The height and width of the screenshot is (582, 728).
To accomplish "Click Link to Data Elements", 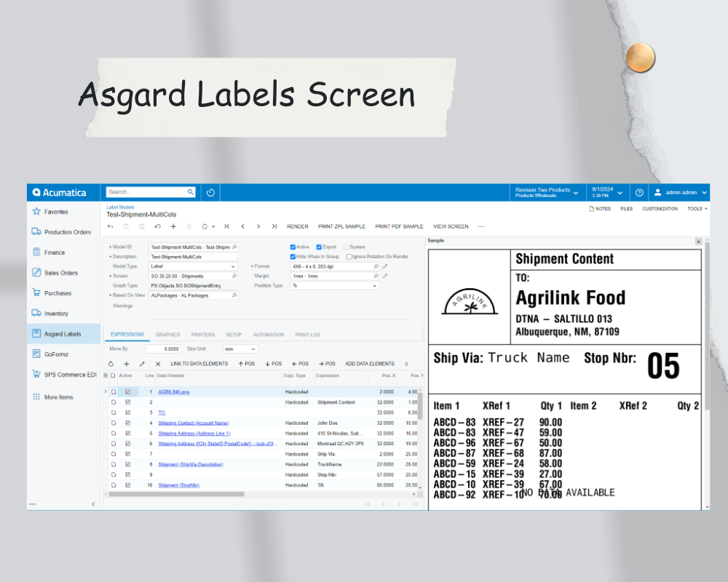I will click(199, 364).
